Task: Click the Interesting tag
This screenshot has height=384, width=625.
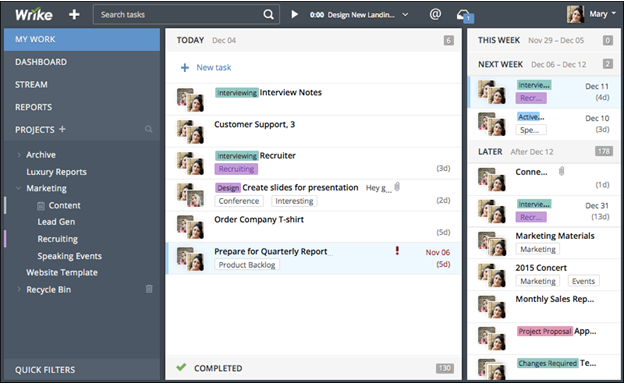Action: 294,201
